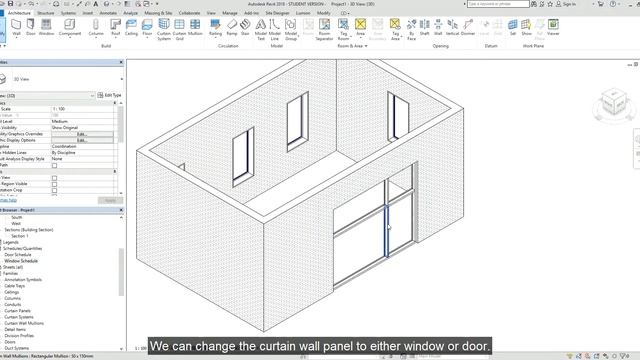Select the Curtain Grid tool
The height and width of the screenshot is (360, 640).
click(179, 29)
